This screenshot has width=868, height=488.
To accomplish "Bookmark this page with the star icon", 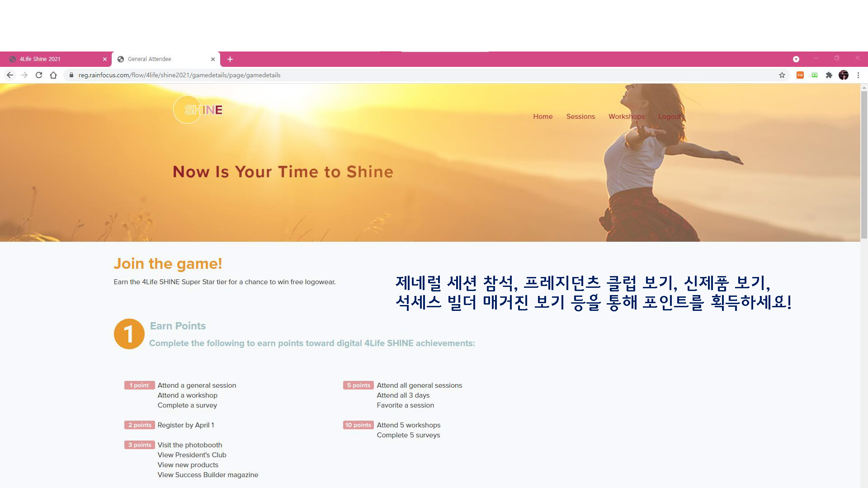I will tap(782, 75).
